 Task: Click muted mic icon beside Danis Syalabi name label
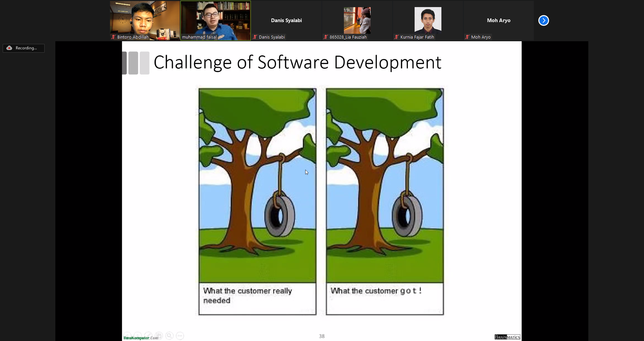[x=255, y=37]
